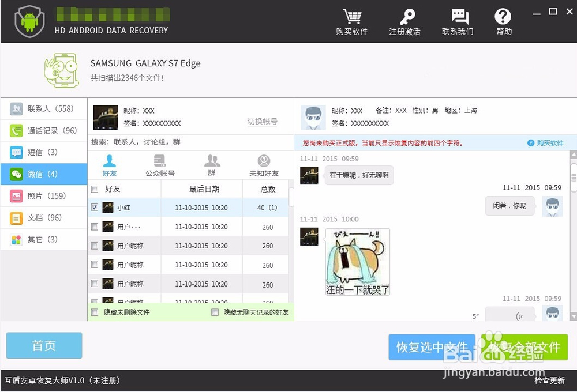577x392 pixels.
Task: Open the 群 groups tab
Action: [x=212, y=164]
